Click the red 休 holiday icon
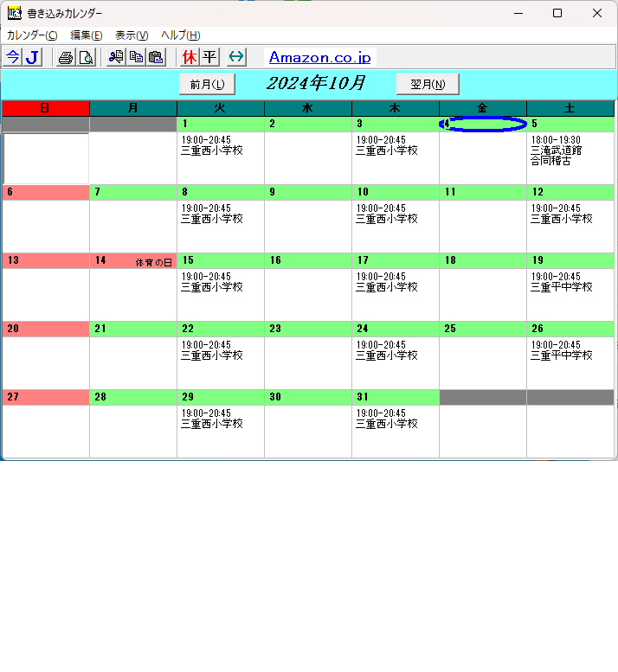Image resolution: width=618 pixels, height=672 pixels. point(190,57)
